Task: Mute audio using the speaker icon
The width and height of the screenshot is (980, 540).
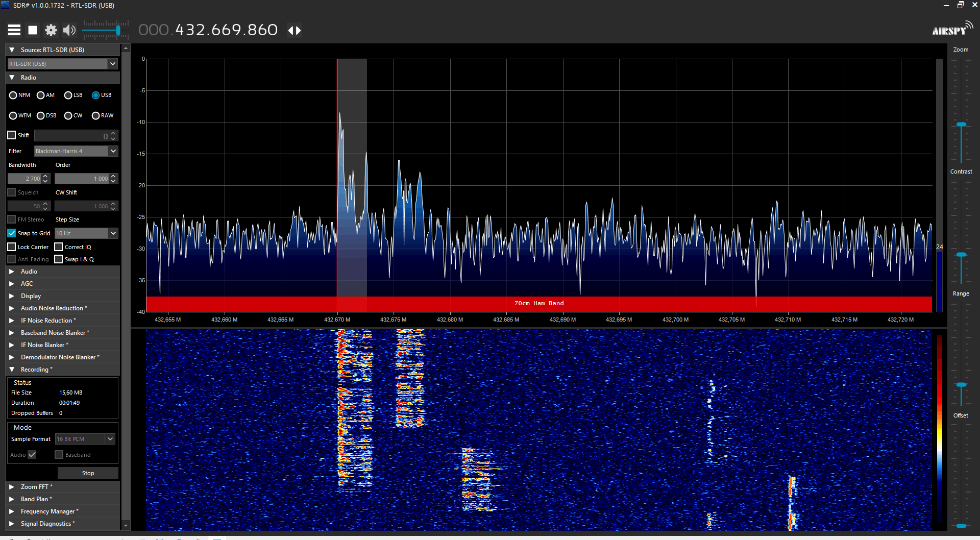Action: pyautogui.click(x=69, y=30)
